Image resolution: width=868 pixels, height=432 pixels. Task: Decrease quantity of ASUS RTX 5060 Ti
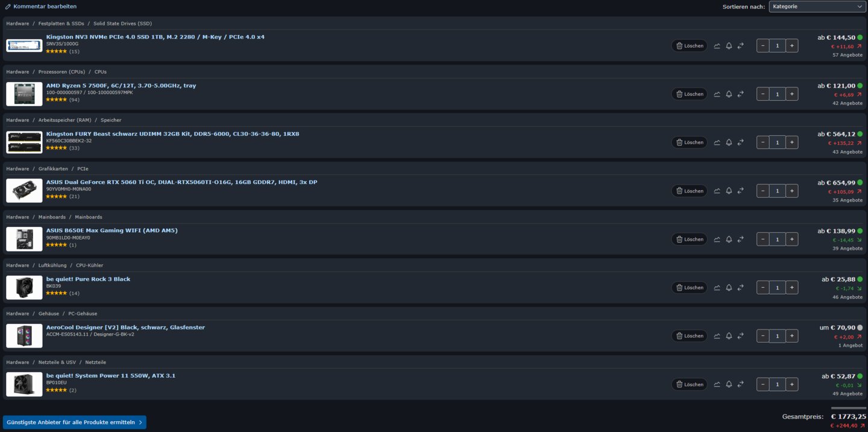click(x=763, y=191)
